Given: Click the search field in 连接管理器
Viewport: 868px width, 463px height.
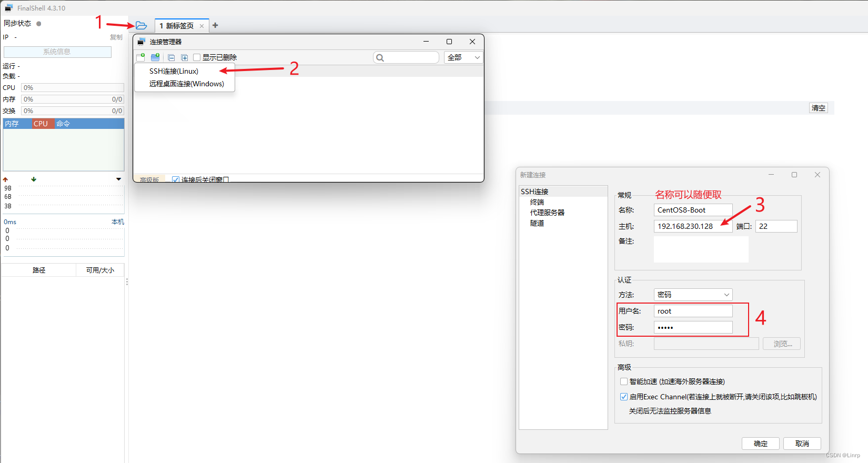Looking at the screenshot, I should (406, 57).
